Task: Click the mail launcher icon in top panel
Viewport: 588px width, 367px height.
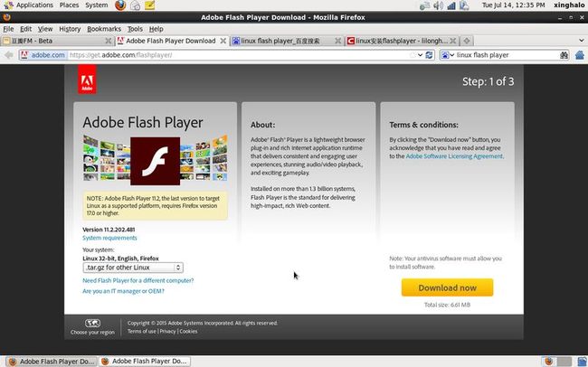Action: (x=135, y=5)
